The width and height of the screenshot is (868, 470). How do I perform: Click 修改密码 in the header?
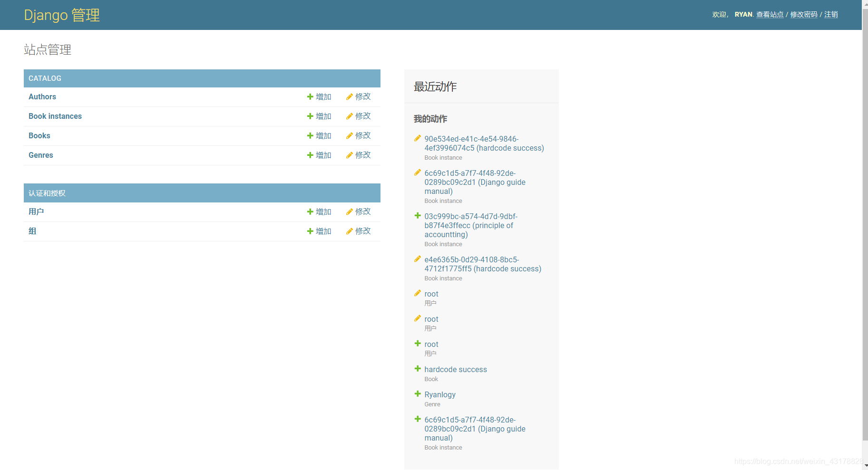(804, 14)
